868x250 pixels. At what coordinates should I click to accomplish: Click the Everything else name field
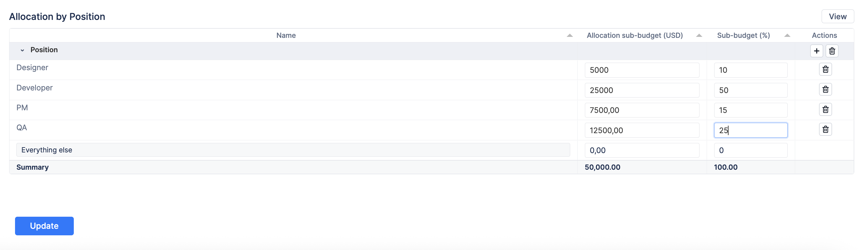pos(293,150)
